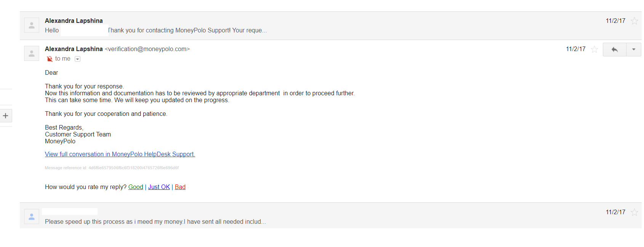Expand the collapsed "Hello... Thank you for contacting" message
The width and height of the screenshot is (644, 247).
(331, 26)
